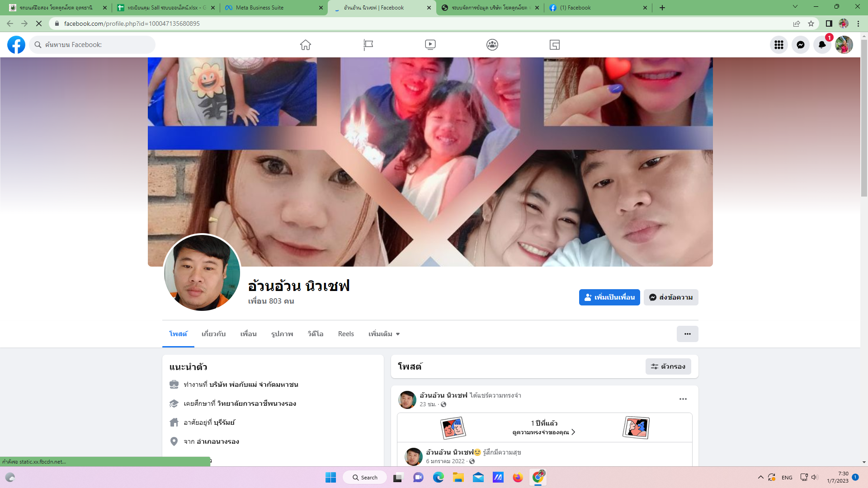This screenshot has height=488, width=868.
Task: Open the Groups icon in top navigation
Action: (492, 45)
